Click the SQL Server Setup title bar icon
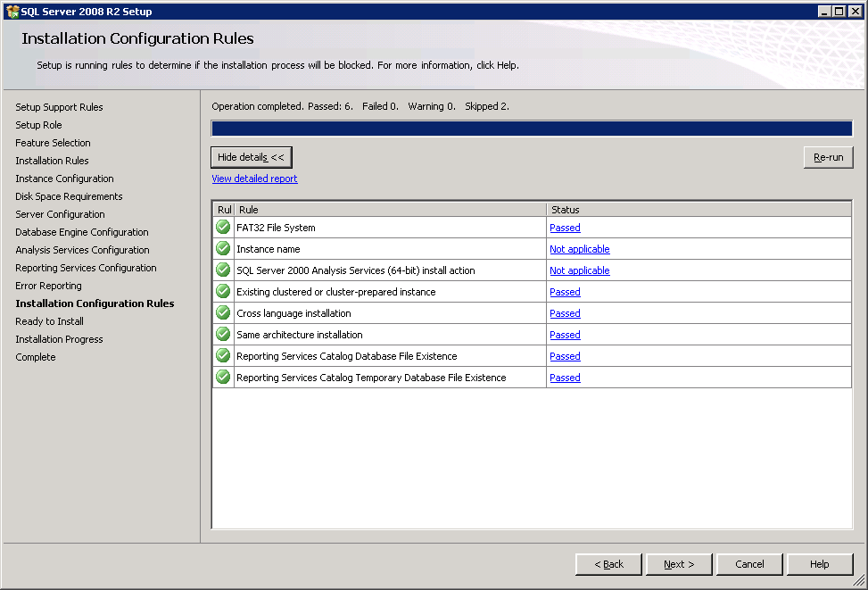This screenshot has width=868, height=590. (x=12, y=11)
